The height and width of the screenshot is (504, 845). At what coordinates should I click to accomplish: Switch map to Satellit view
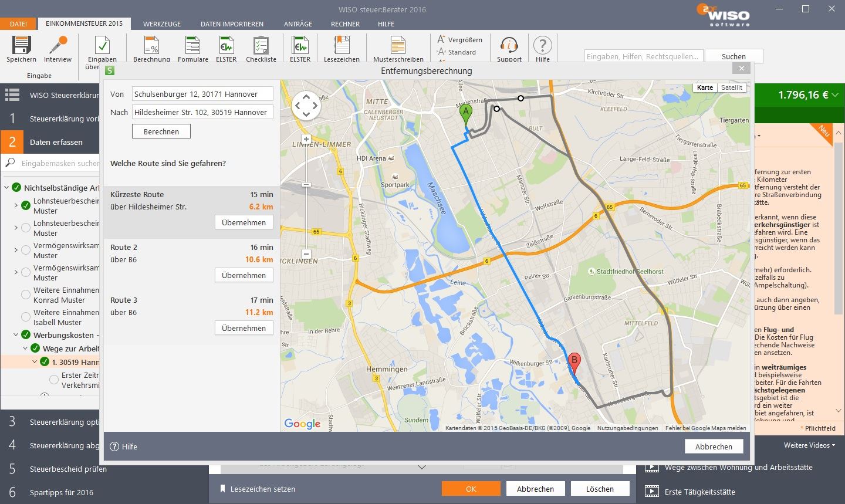coord(732,87)
